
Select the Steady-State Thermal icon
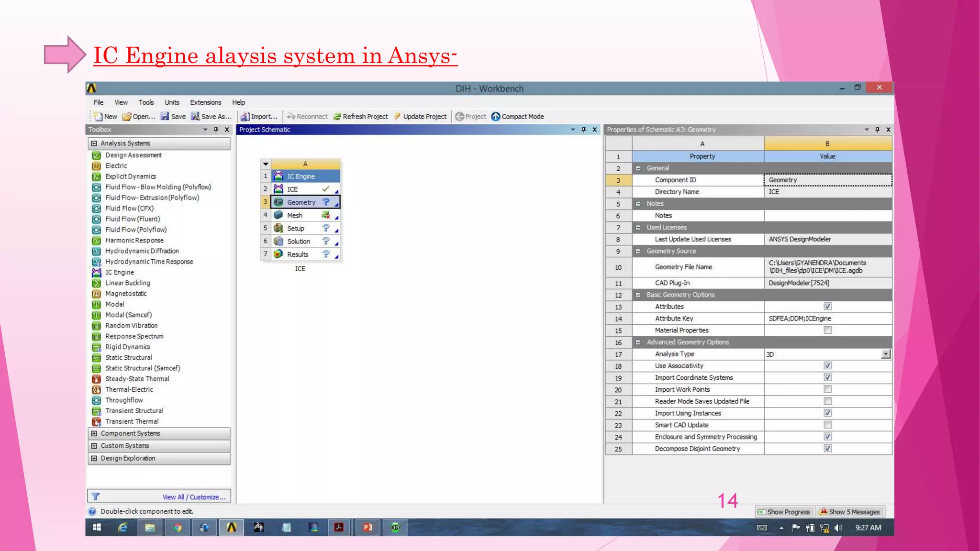pyautogui.click(x=96, y=379)
